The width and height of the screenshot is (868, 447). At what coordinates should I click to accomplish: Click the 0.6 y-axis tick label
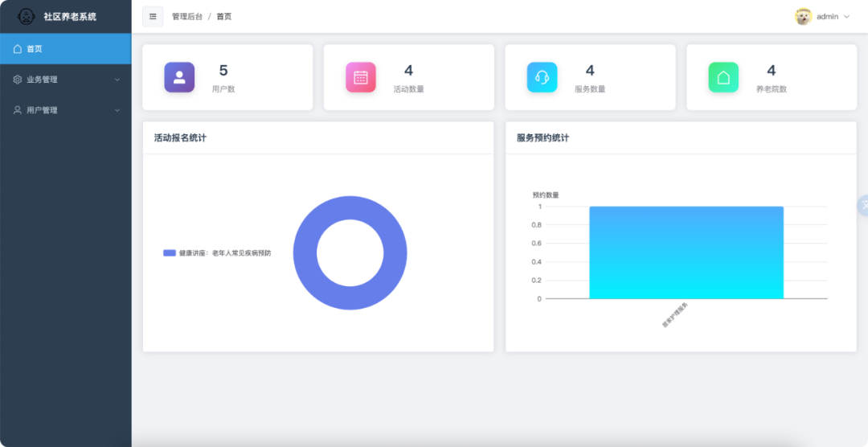536,243
